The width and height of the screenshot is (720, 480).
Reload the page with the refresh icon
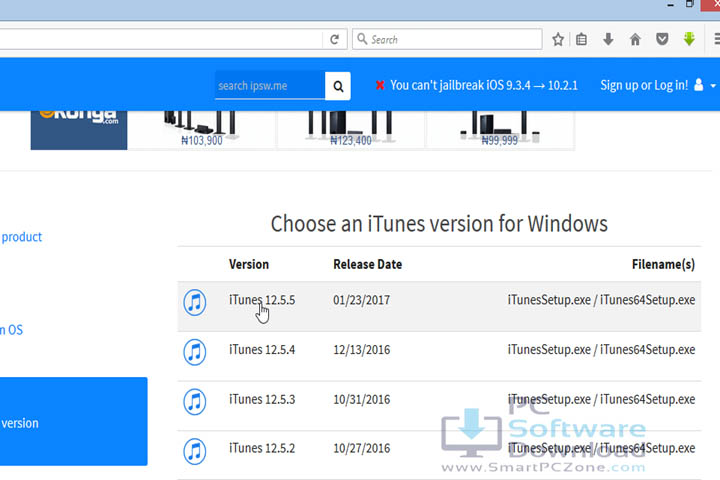(x=334, y=40)
